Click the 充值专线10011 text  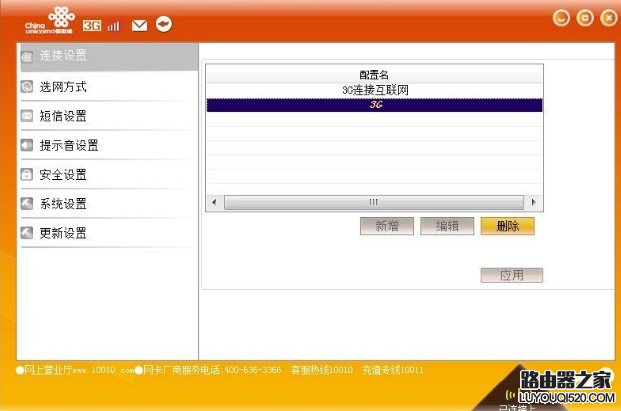(393, 370)
